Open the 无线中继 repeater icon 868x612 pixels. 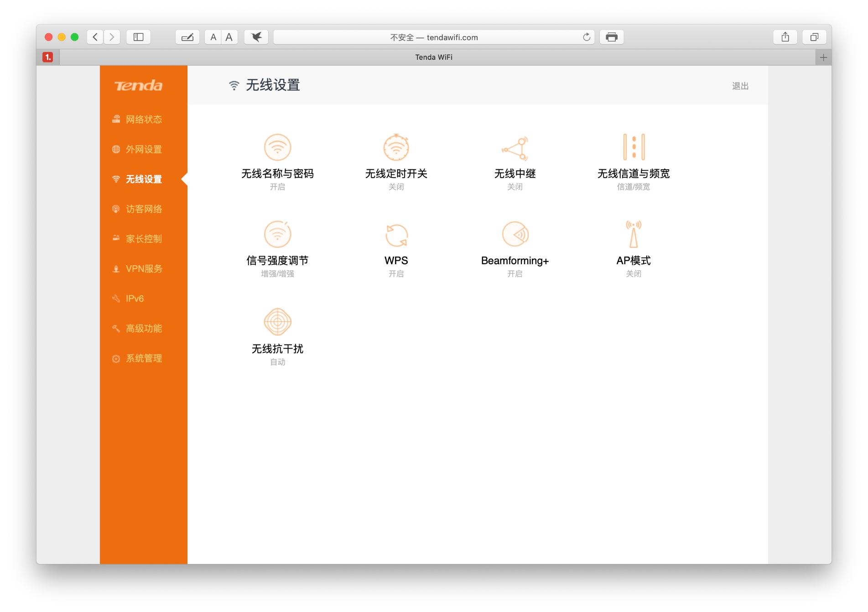(x=515, y=148)
